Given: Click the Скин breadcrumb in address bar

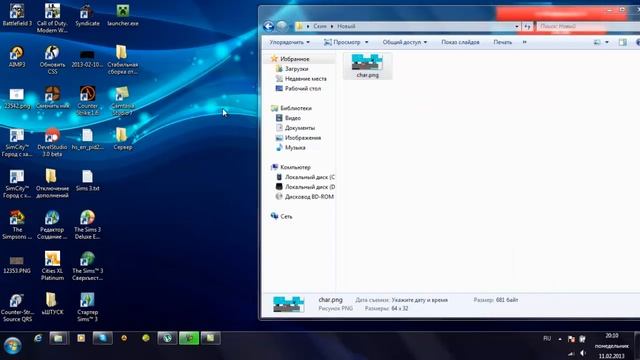Looking at the screenshot, I should [320, 26].
